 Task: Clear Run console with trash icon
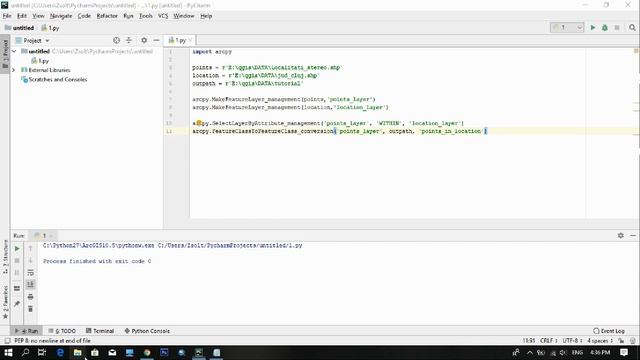(x=30, y=309)
